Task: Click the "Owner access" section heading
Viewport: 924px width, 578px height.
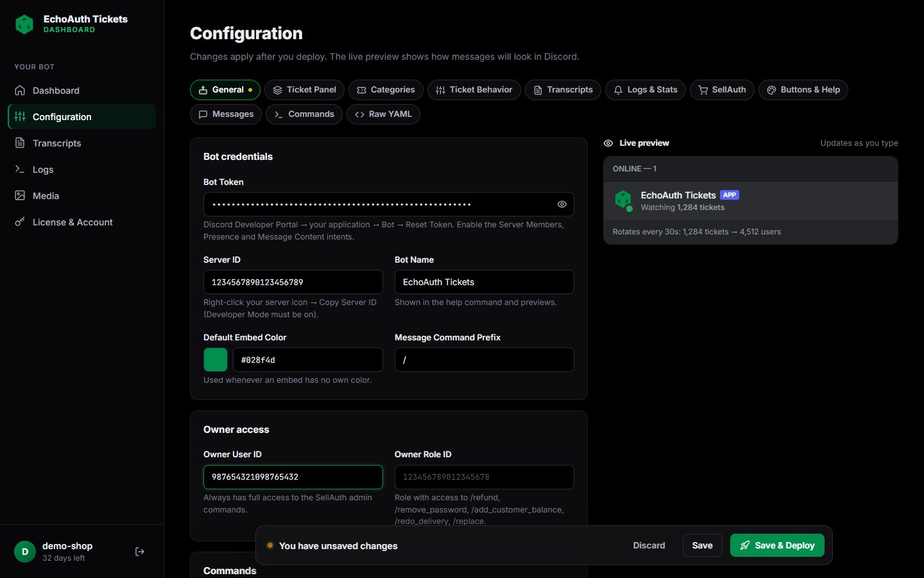Action: (236, 430)
